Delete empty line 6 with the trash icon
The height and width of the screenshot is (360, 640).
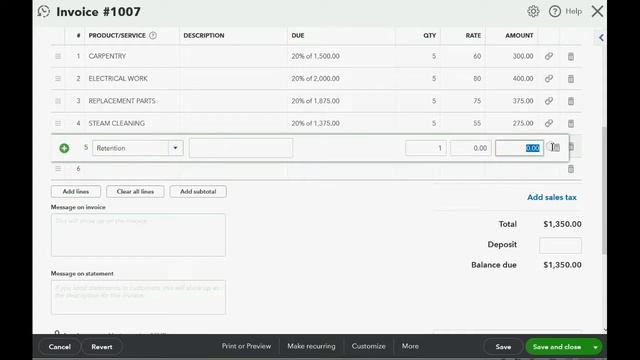click(x=571, y=169)
